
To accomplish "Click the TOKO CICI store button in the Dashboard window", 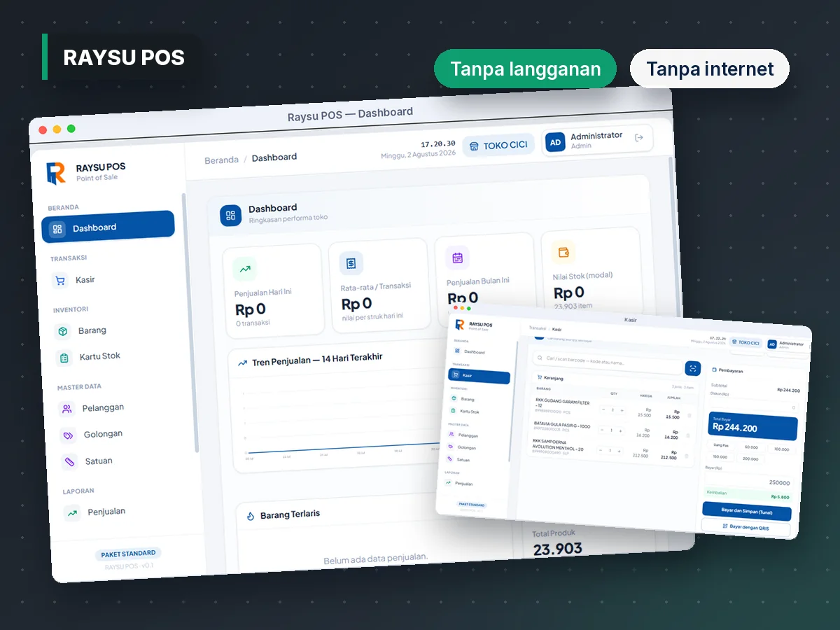I will pyautogui.click(x=498, y=146).
